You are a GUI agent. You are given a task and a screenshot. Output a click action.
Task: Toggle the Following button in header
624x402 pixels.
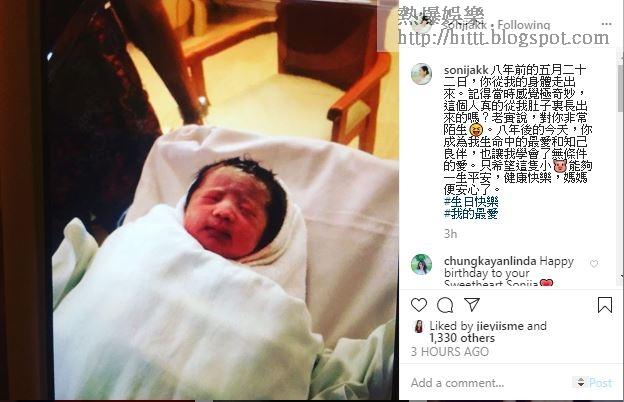click(524, 25)
